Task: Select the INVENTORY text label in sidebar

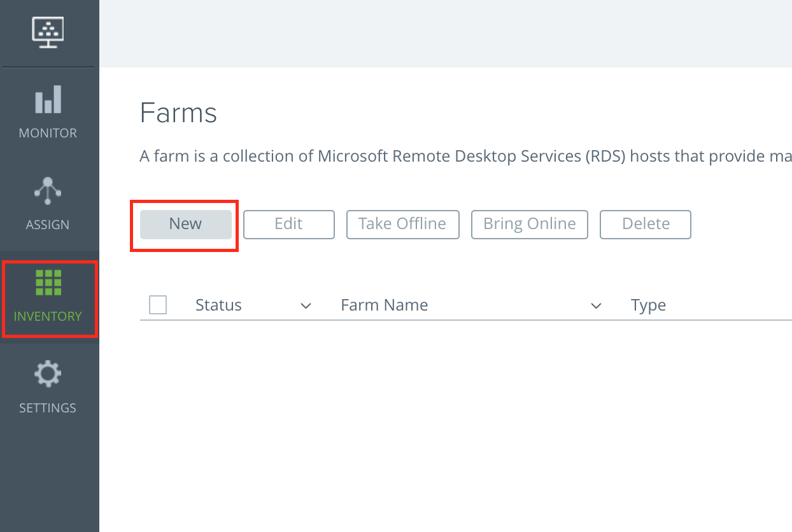Action: (x=48, y=316)
